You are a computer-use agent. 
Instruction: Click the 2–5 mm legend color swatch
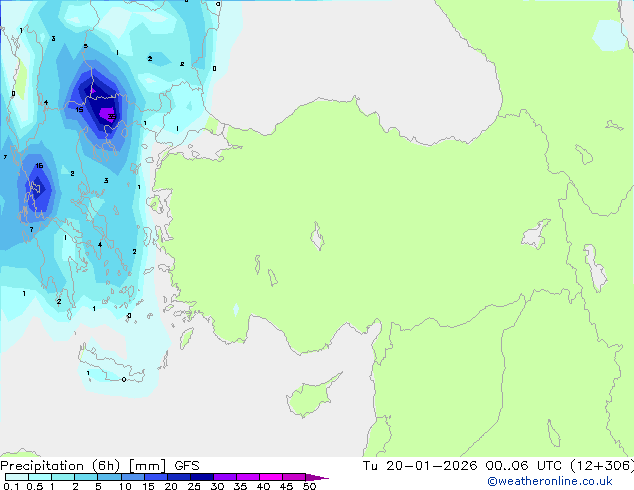click(86, 477)
